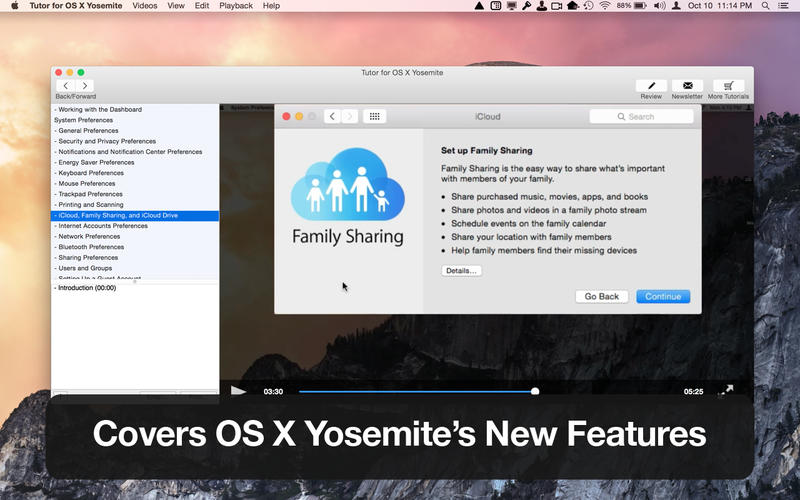Click the Forward arrow in Tutor toolbar
Viewport: 800px width, 500px height.
[84, 86]
